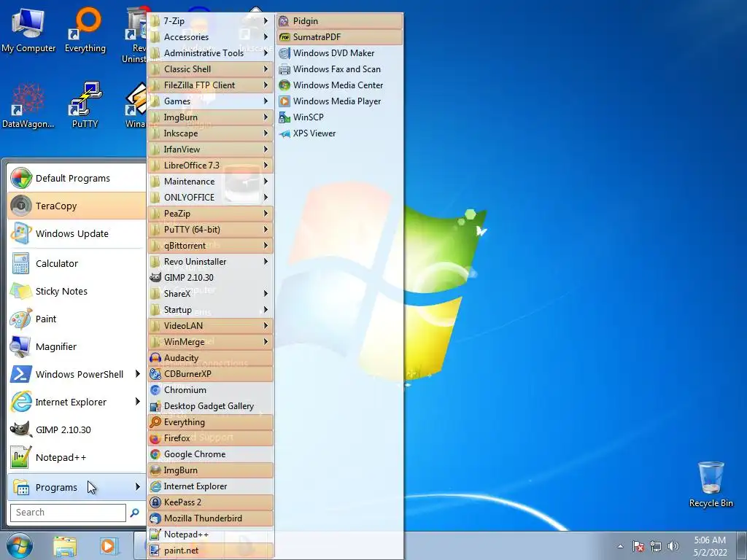Click the Windows Start orb
The height and width of the screenshot is (560, 747).
tap(20, 545)
